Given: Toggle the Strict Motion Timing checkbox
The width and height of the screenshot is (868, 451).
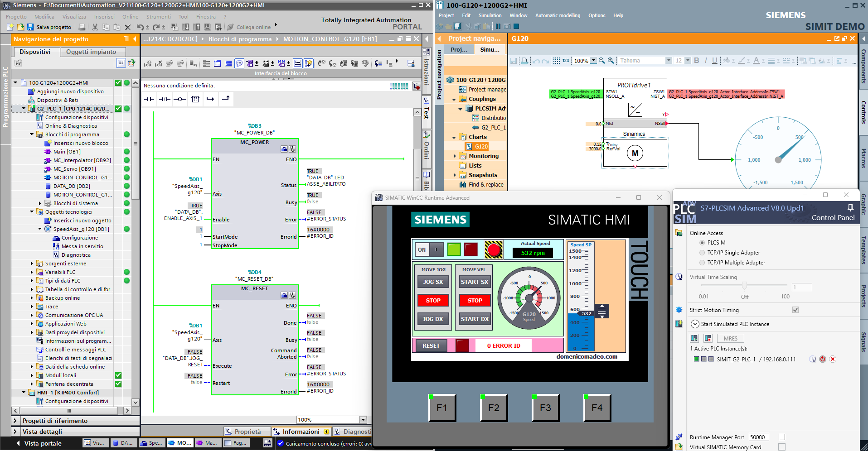Looking at the screenshot, I should [795, 310].
